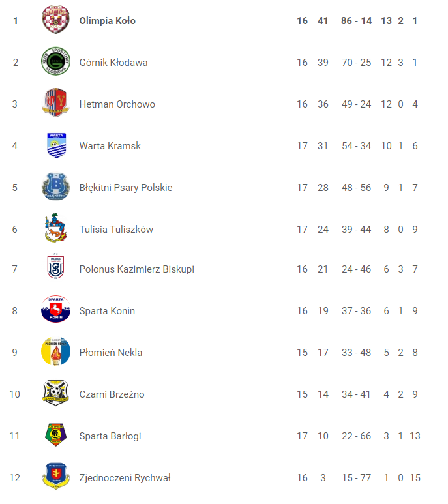Click the Sparta Barłogi helmet badge
Viewport: 448px width, 504px height.
55,435
